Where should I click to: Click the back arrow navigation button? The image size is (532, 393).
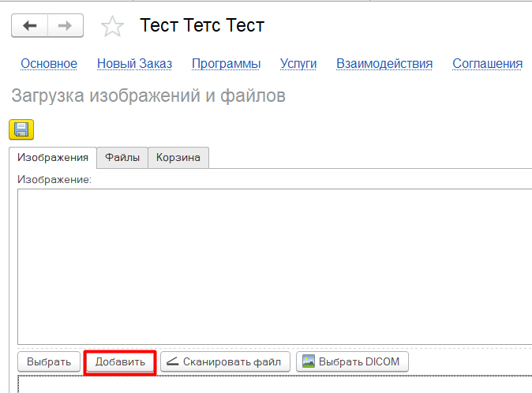pos(29,25)
